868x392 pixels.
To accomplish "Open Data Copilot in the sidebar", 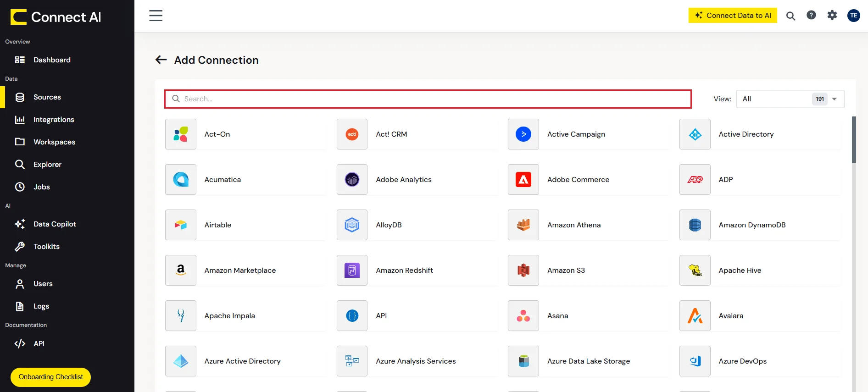I will [x=67, y=224].
